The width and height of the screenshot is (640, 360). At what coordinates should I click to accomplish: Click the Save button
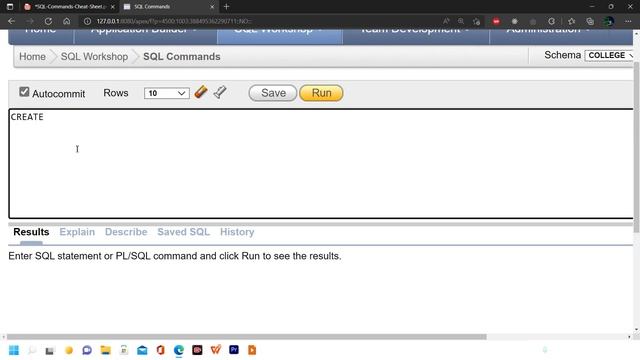[273, 93]
